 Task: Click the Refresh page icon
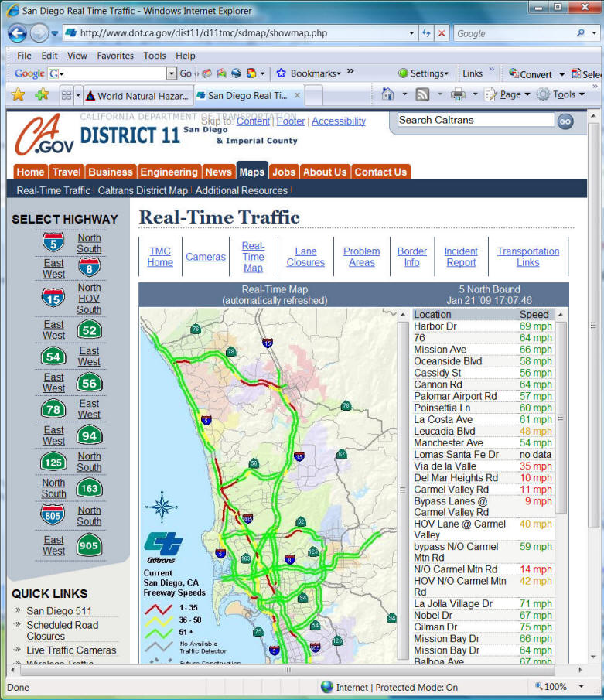(x=426, y=33)
